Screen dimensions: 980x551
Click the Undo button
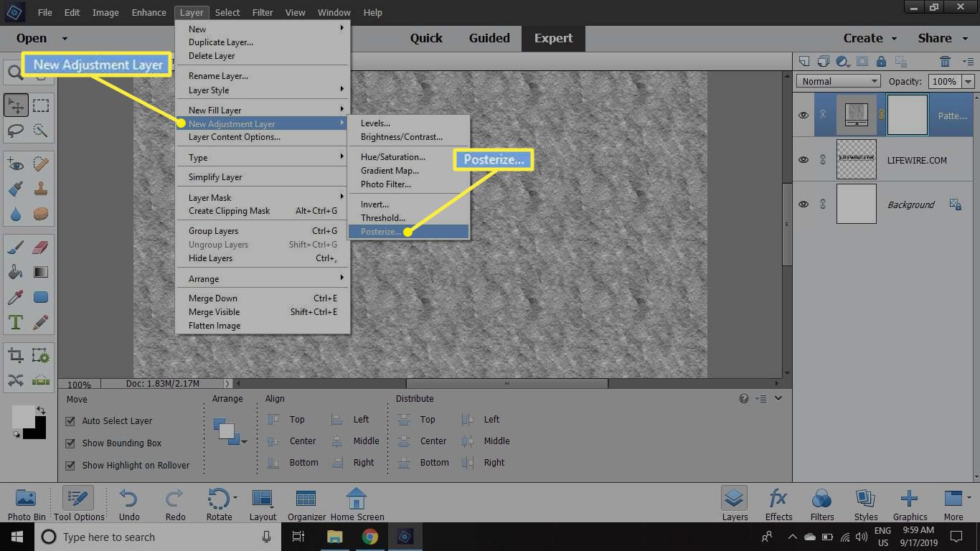(129, 504)
